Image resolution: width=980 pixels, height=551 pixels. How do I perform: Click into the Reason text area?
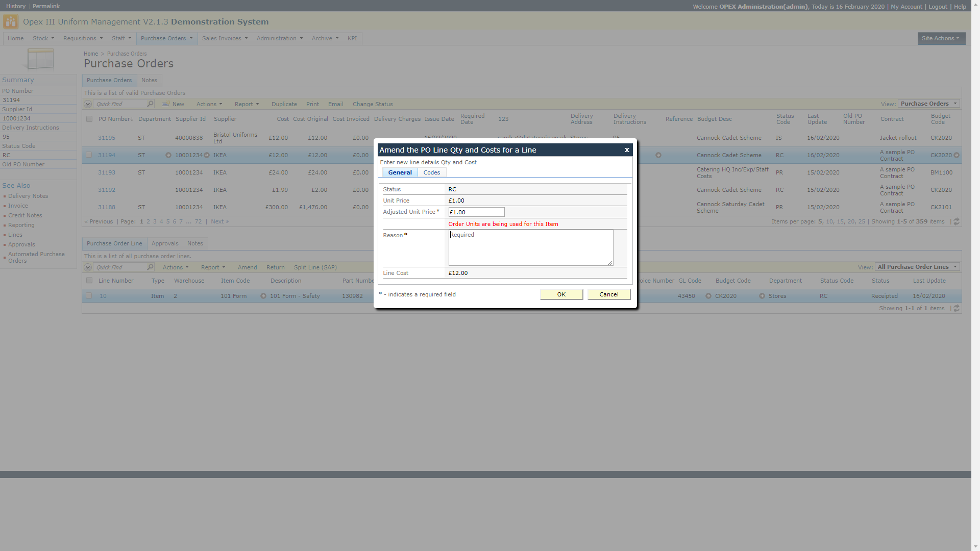530,248
